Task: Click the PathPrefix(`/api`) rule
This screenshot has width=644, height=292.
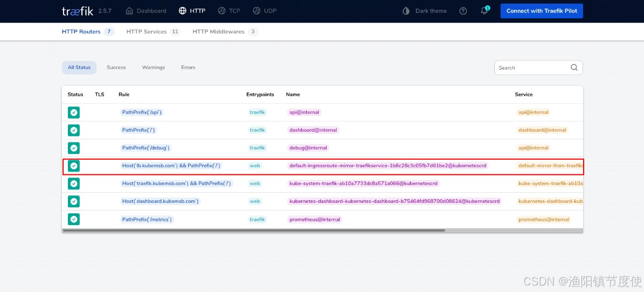Action: pos(142,112)
